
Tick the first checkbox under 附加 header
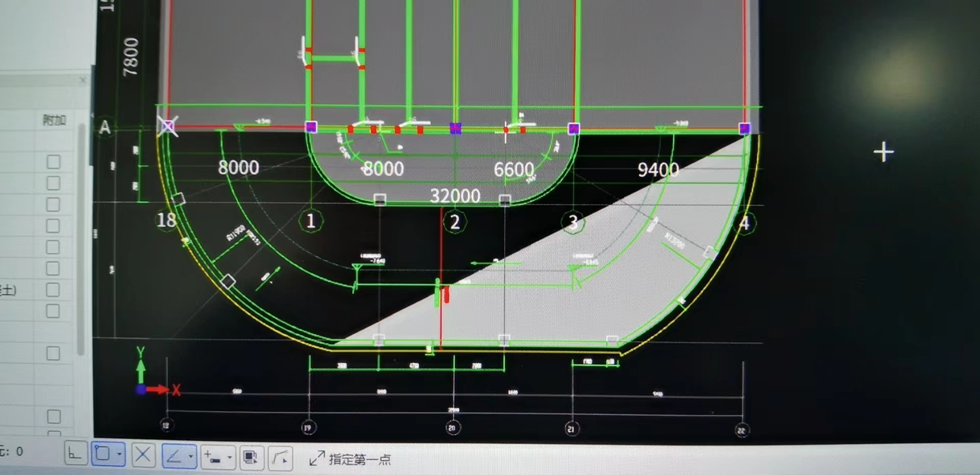(53, 162)
